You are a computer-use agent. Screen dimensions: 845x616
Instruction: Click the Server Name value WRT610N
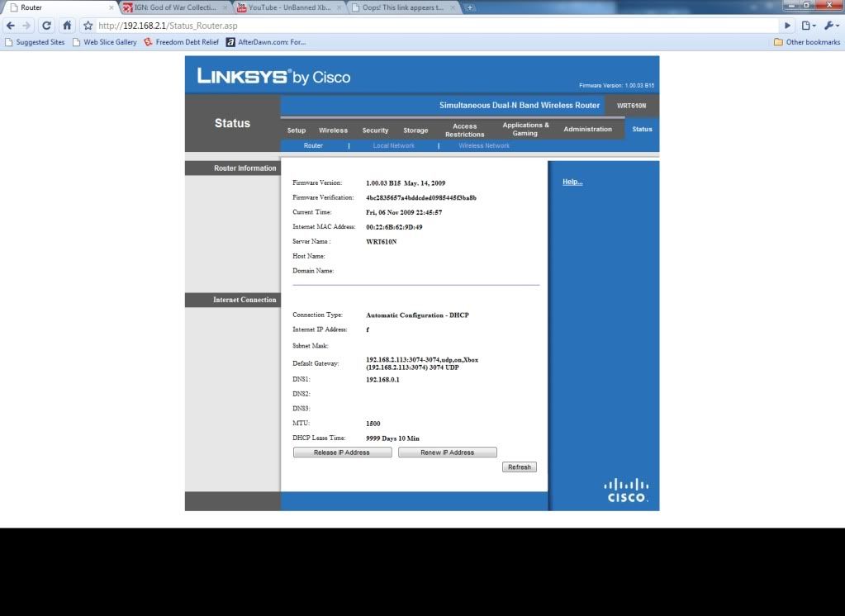pos(381,241)
